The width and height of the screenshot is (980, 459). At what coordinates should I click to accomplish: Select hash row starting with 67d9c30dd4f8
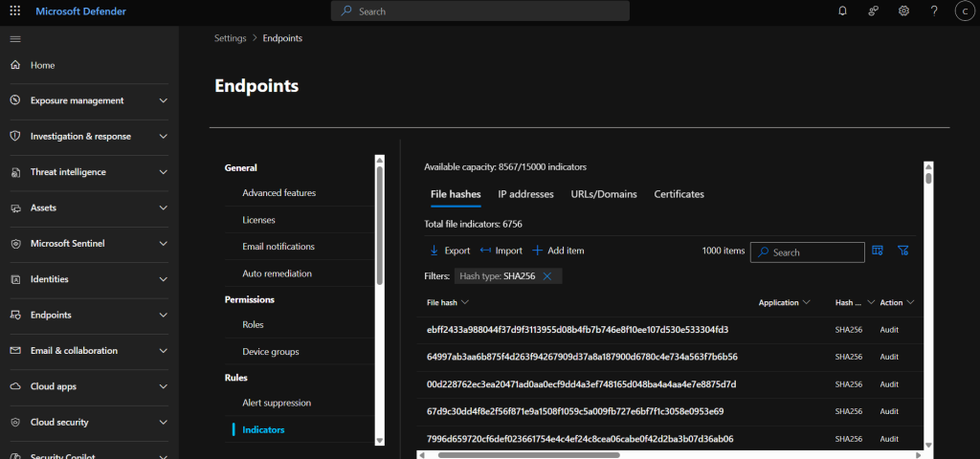tap(671, 411)
